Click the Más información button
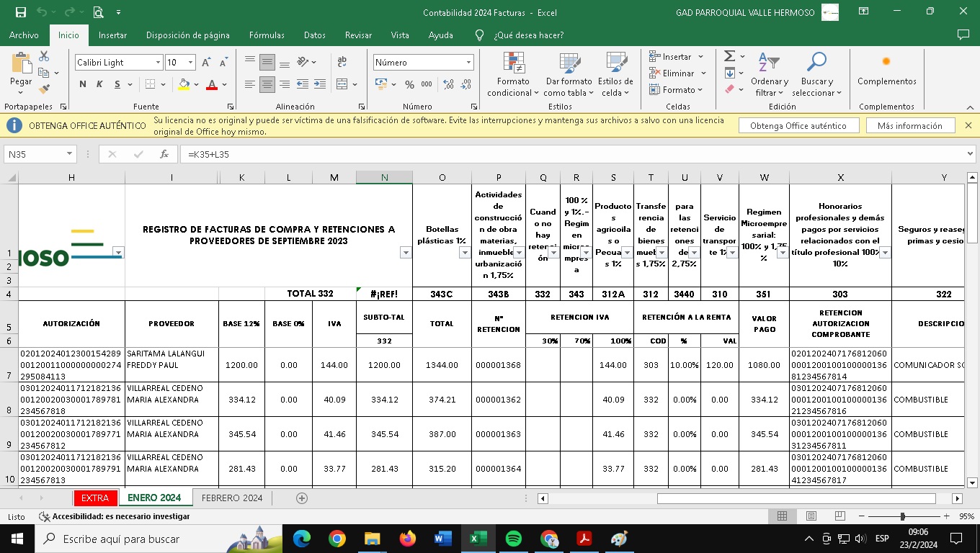The height and width of the screenshot is (553, 980). [x=909, y=125]
